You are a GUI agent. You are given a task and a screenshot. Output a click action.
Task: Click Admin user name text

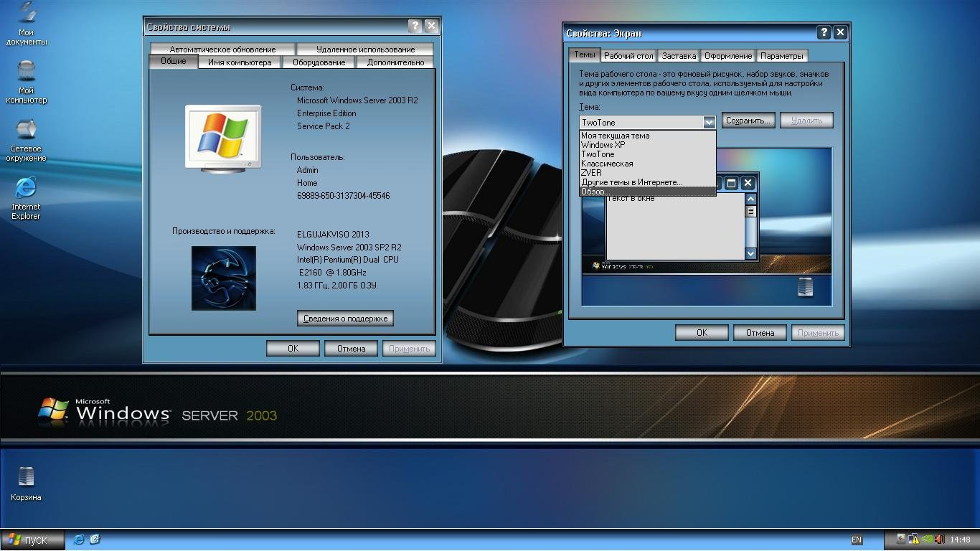click(x=308, y=170)
